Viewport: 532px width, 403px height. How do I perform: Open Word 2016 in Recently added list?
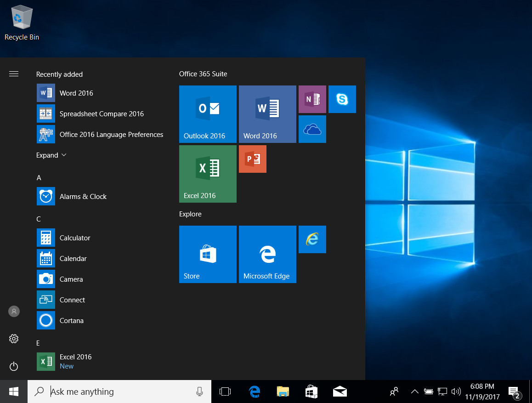(x=102, y=93)
